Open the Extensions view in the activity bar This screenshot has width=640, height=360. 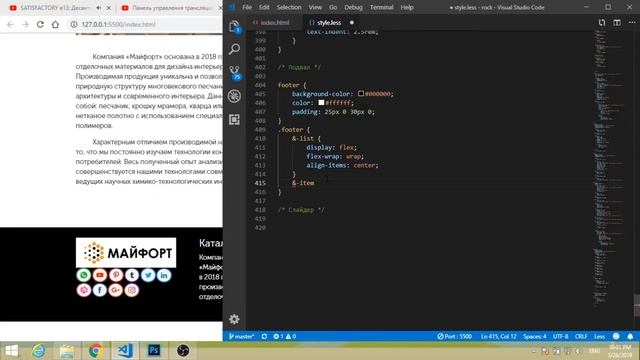pyautogui.click(x=234, y=120)
